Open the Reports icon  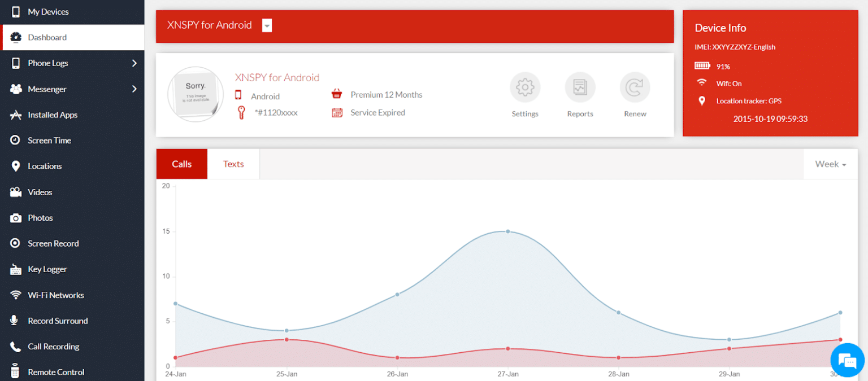[x=580, y=87]
